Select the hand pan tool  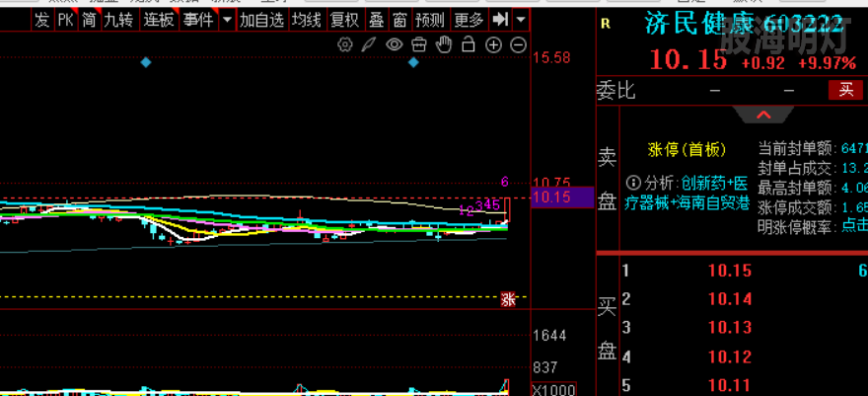444,44
